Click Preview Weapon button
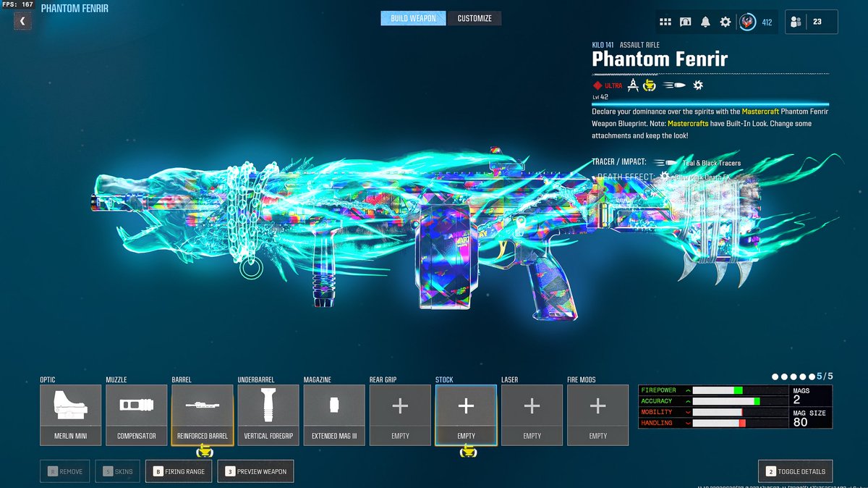 (255, 471)
